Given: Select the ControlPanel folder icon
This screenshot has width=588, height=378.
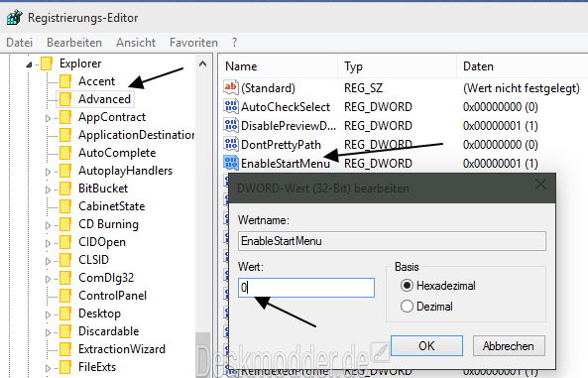Looking at the screenshot, I should pos(65,296).
